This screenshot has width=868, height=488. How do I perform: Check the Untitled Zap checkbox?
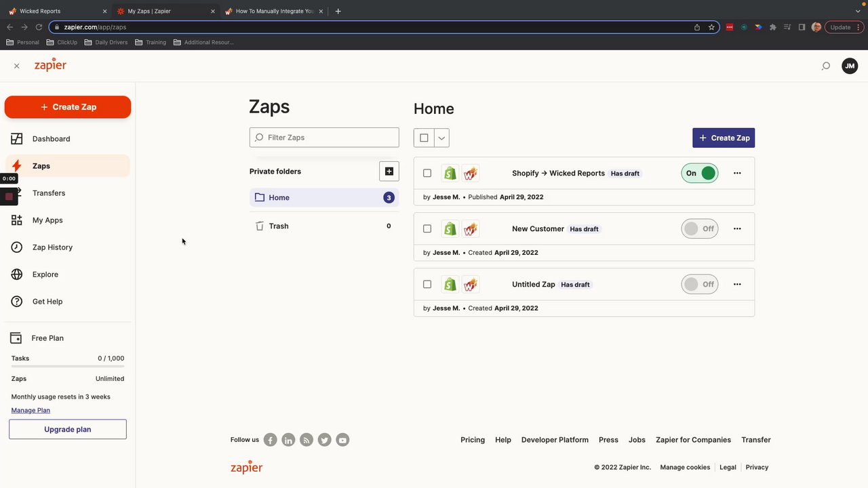(427, 285)
